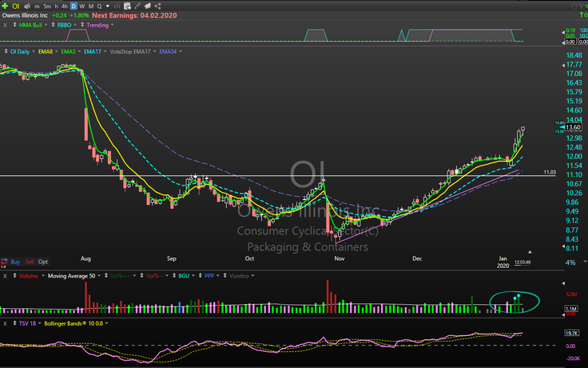The width and height of the screenshot is (588, 368).
Task: Select the hourly 'h' timeframe
Action: tap(56, 6)
